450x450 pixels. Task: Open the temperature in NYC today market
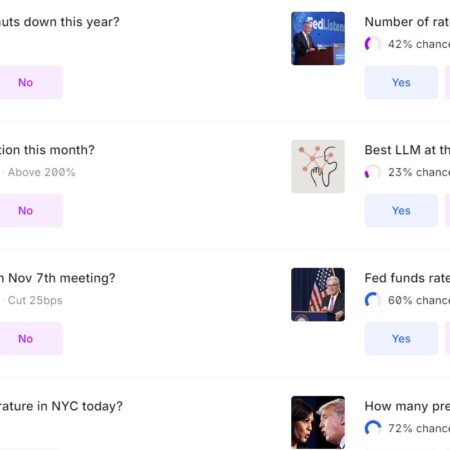[61, 406]
